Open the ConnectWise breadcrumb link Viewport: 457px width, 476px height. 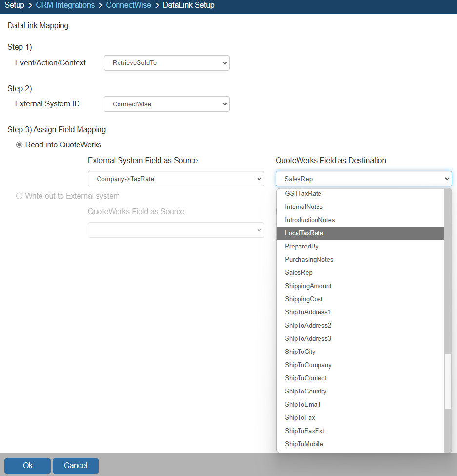coord(129,5)
